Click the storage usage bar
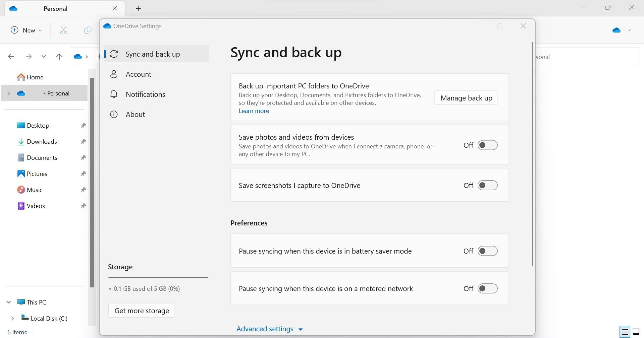Viewport: 644px width, 338px height. tap(158, 278)
